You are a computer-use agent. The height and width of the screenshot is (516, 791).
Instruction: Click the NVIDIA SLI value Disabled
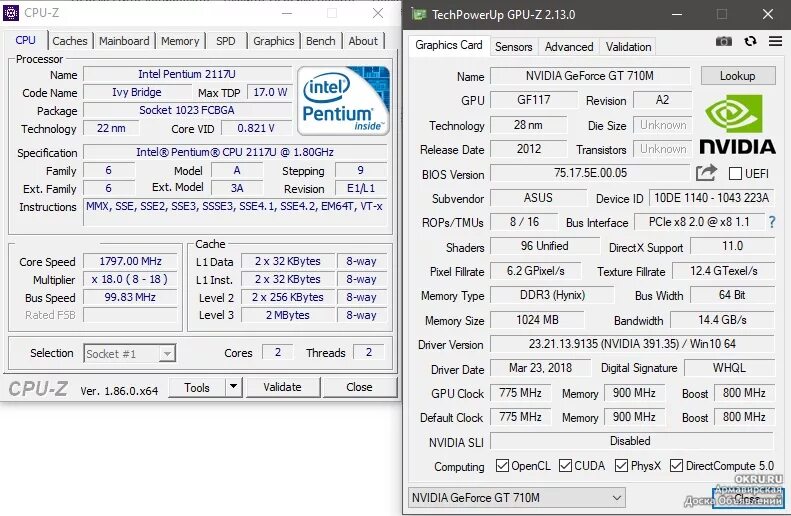pyautogui.click(x=631, y=441)
